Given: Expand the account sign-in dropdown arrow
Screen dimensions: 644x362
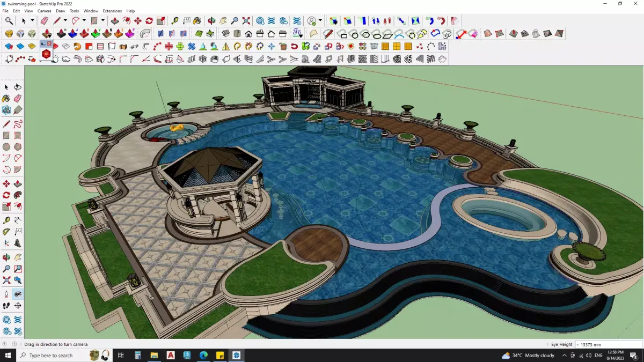Looking at the screenshot, I should coord(320,21).
